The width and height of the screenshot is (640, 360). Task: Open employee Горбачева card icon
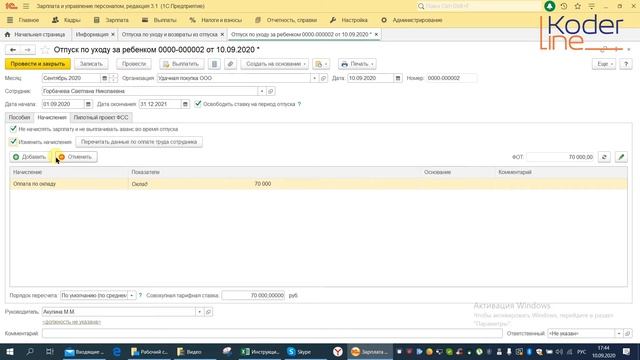[x=271, y=91]
